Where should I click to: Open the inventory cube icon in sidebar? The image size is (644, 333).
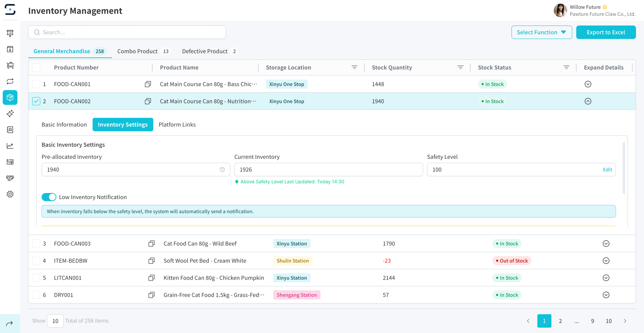click(10, 97)
